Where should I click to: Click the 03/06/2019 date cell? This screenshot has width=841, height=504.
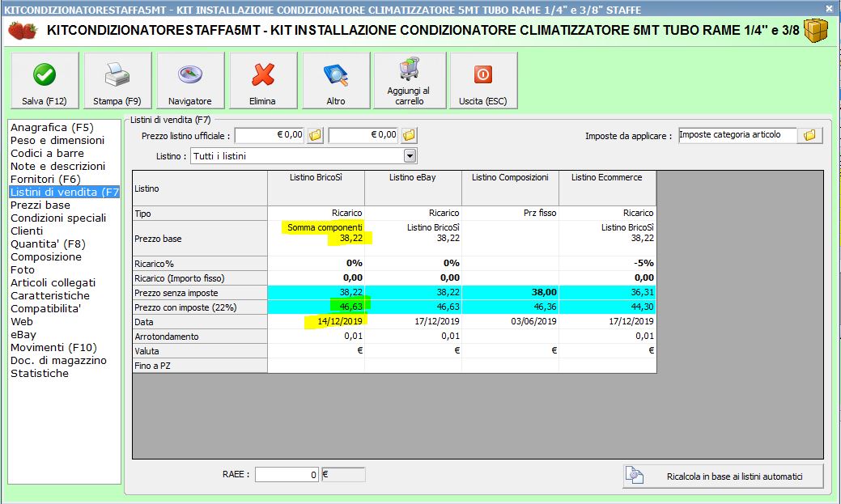coord(510,321)
